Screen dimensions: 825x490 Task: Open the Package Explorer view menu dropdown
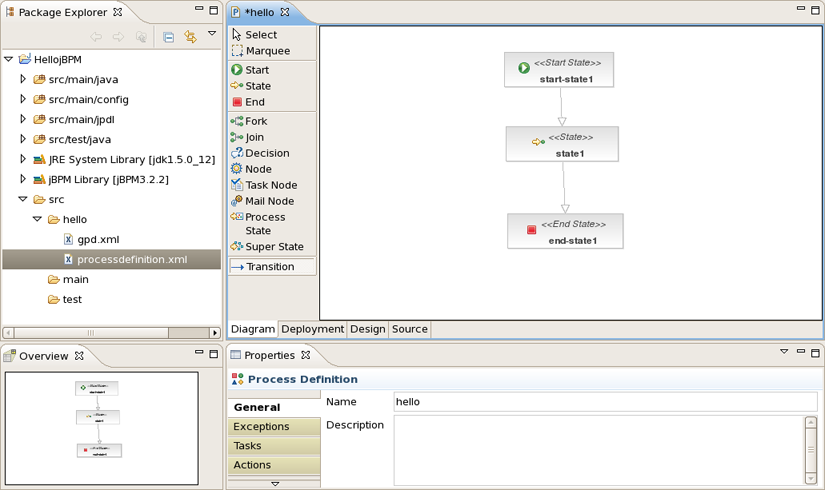[212, 35]
